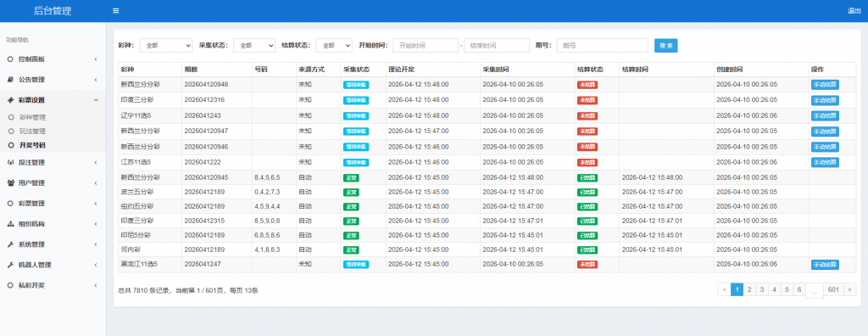Open the 彩种管理 submenu item

click(32, 118)
